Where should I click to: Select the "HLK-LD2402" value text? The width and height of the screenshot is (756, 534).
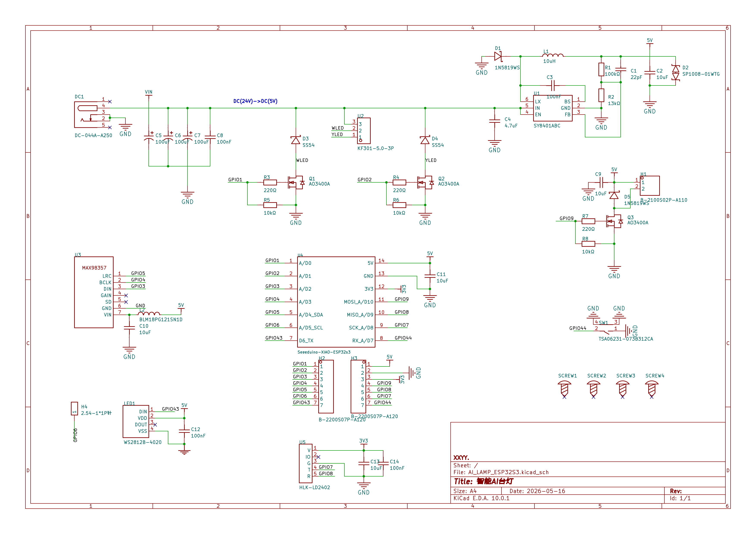coord(314,487)
